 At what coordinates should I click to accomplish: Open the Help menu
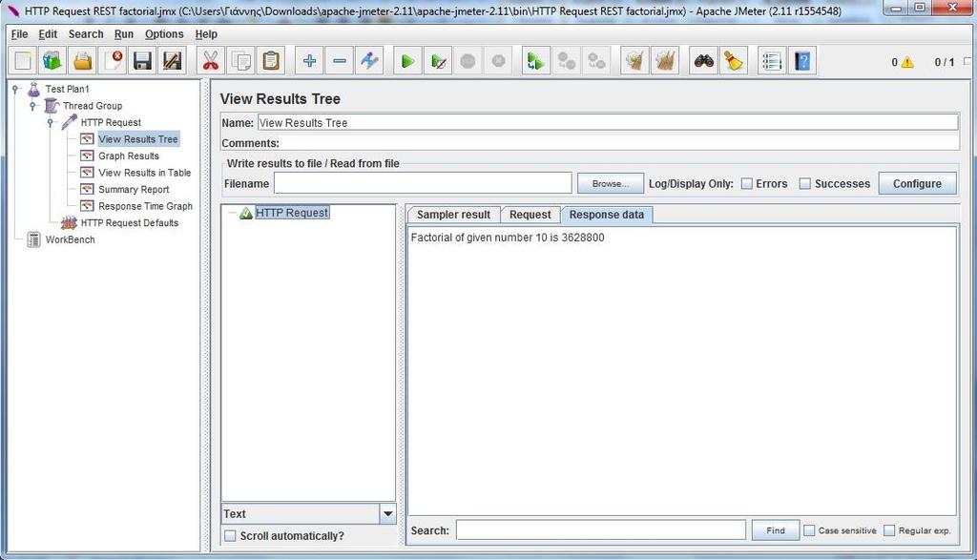[206, 34]
